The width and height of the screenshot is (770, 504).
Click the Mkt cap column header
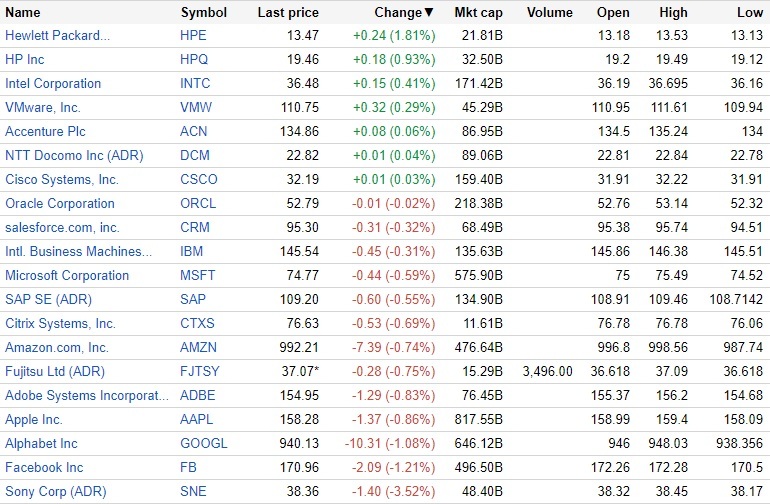coord(477,13)
